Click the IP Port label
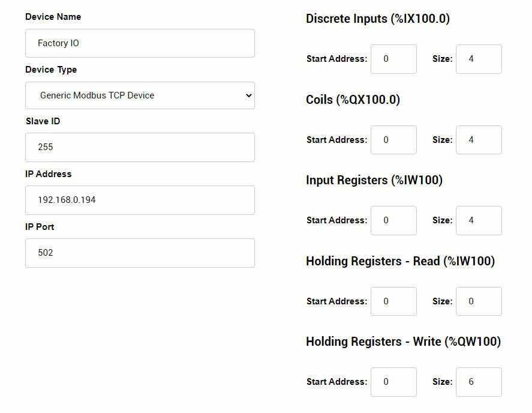This screenshot has height=413, width=532. pos(40,227)
